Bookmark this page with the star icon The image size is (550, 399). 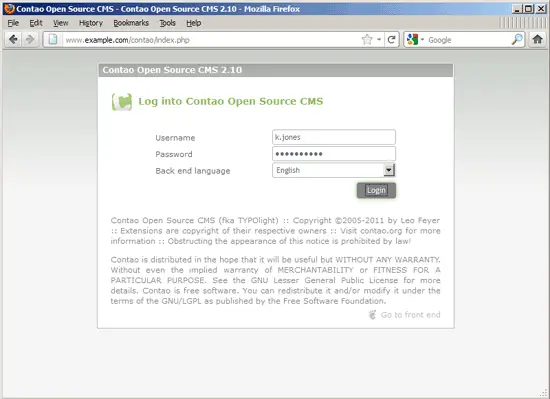[367, 40]
